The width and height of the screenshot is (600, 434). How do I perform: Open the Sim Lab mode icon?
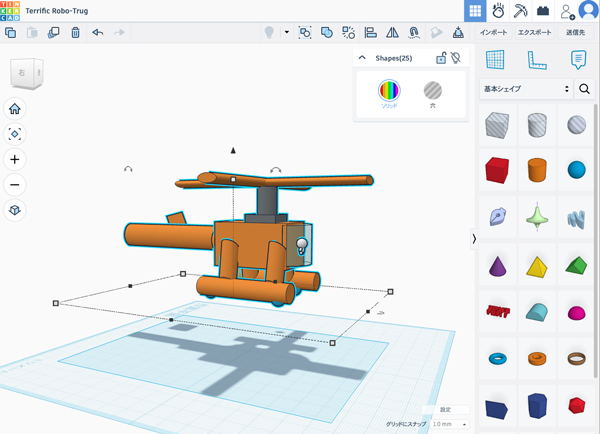point(498,11)
